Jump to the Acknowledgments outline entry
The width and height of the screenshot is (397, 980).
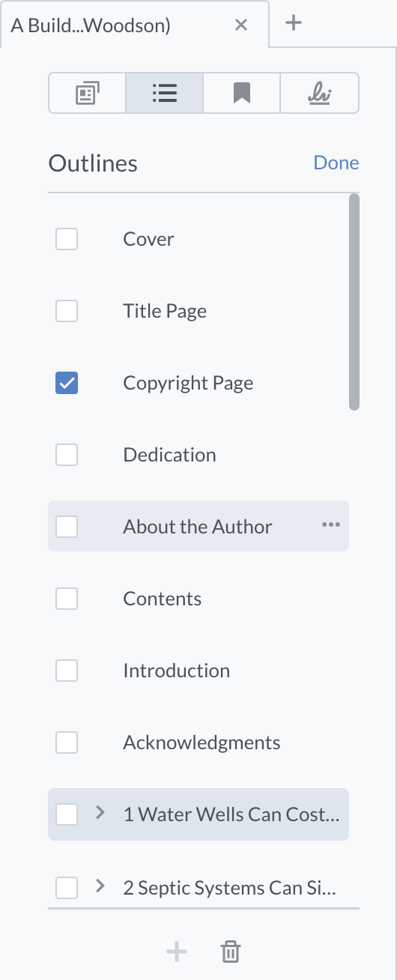point(201,742)
